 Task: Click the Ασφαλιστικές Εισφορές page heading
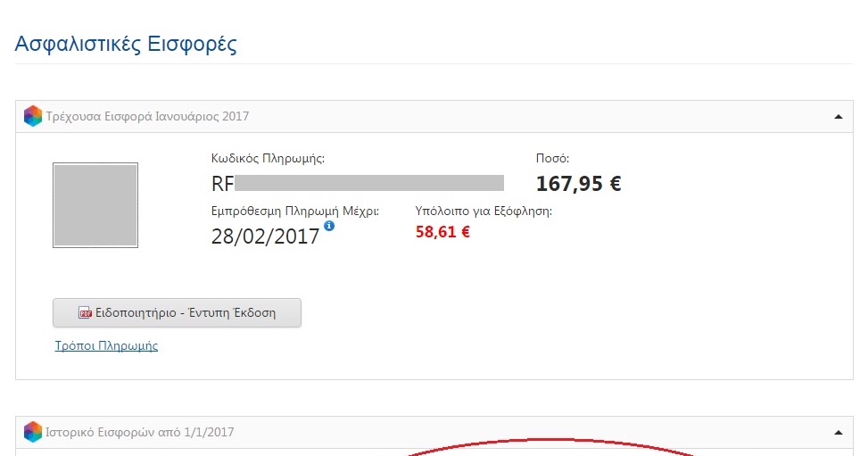[126, 44]
